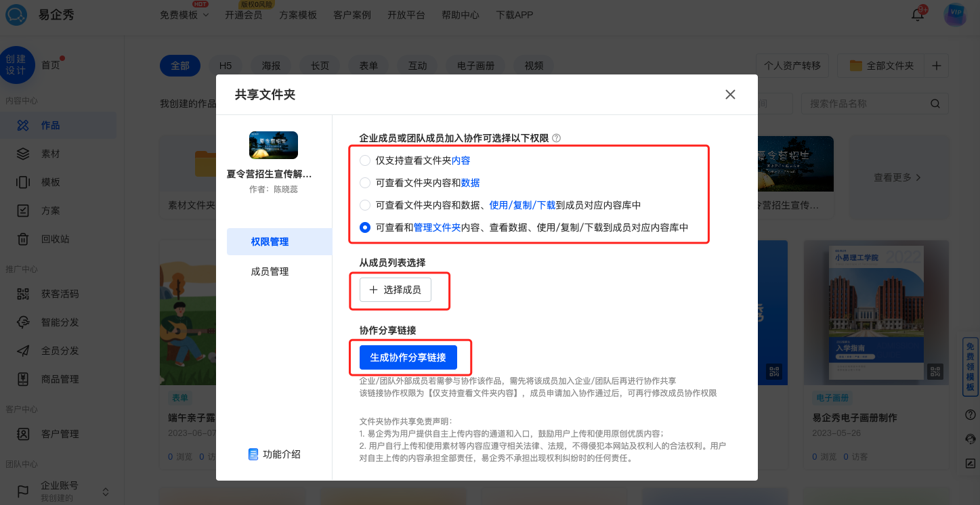Click the 选择成员 button

coord(396,290)
